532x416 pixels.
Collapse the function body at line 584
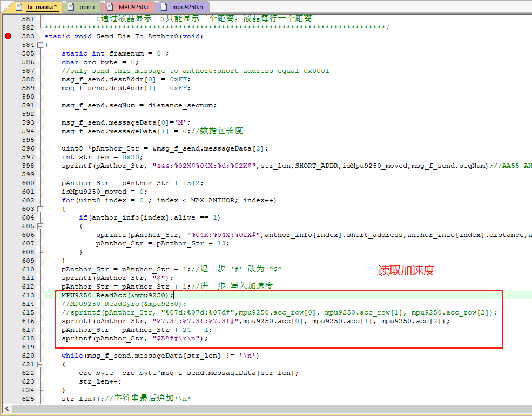(x=40, y=45)
